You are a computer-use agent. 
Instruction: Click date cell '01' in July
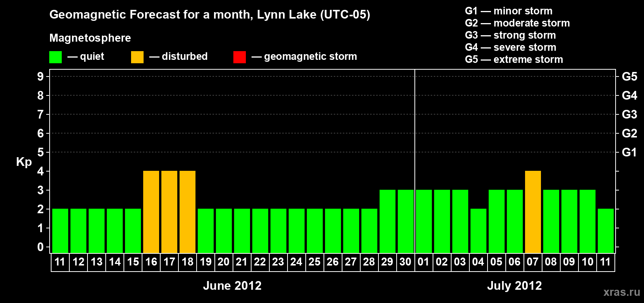[x=424, y=262]
